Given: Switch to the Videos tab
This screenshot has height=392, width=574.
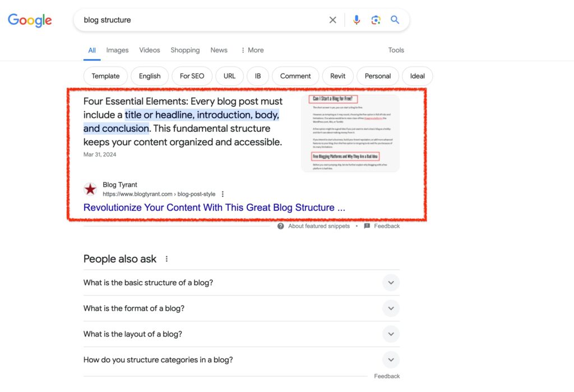Looking at the screenshot, I should [x=150, y=50].
